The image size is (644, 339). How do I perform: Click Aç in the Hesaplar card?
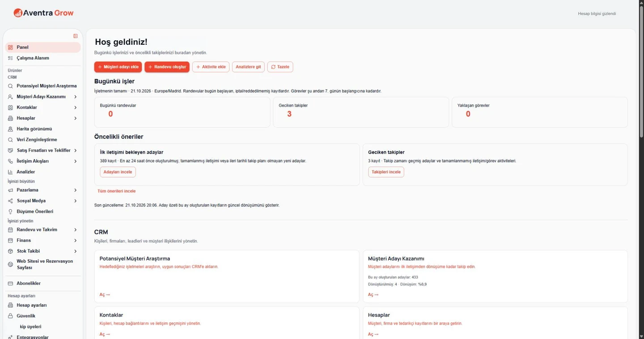[x=373, y=335]
